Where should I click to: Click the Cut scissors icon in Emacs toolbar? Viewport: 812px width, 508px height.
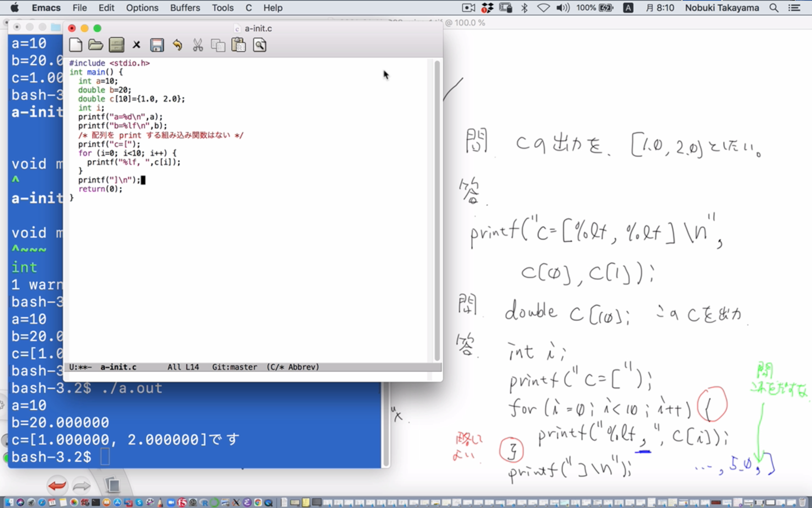tap(198, 45)
